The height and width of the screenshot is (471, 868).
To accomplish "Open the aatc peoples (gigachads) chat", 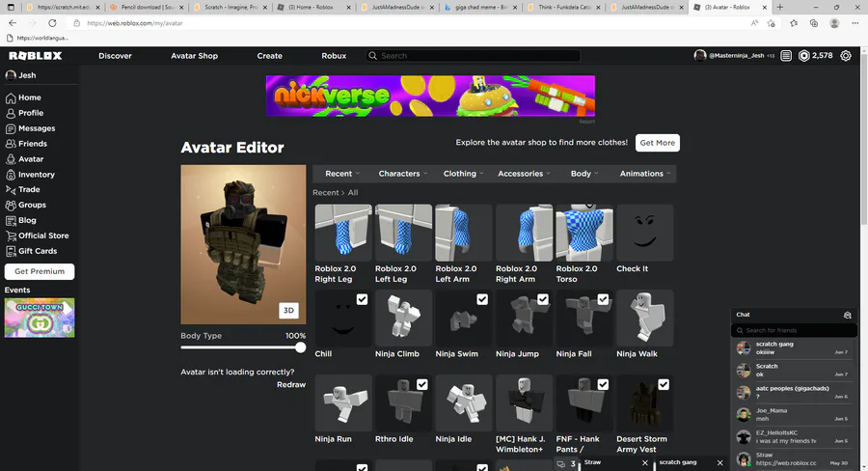I will (794, 392).
